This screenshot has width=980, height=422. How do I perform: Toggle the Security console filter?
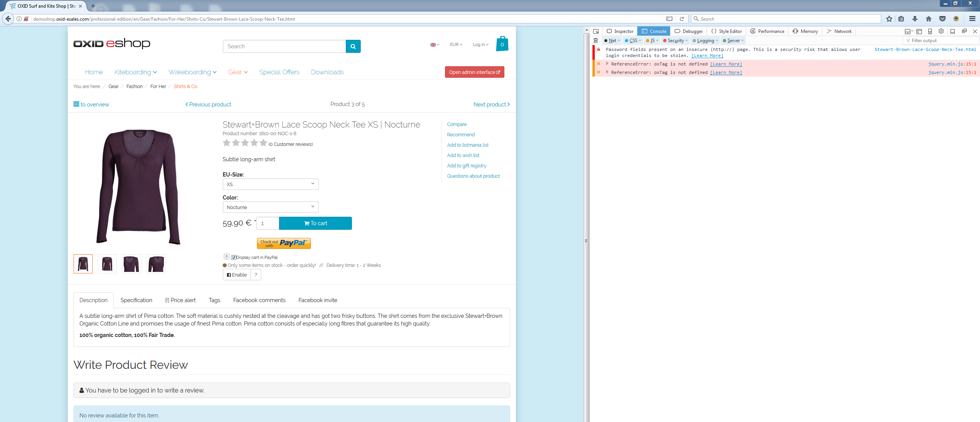675,41
